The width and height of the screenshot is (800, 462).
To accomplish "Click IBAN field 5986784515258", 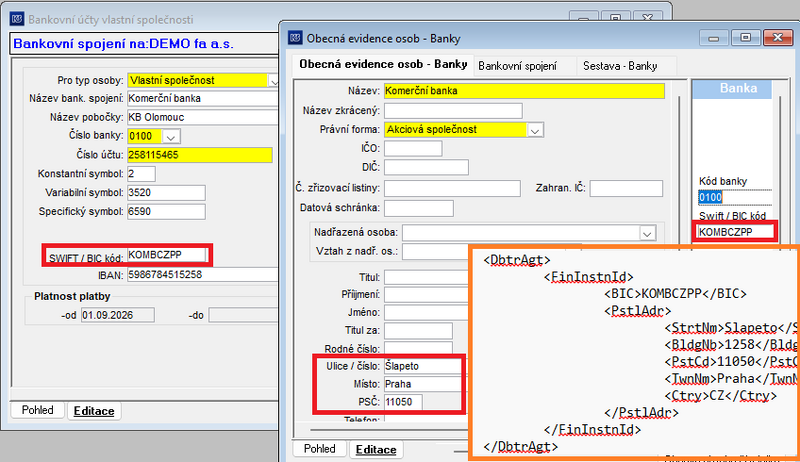I will 203,275.
